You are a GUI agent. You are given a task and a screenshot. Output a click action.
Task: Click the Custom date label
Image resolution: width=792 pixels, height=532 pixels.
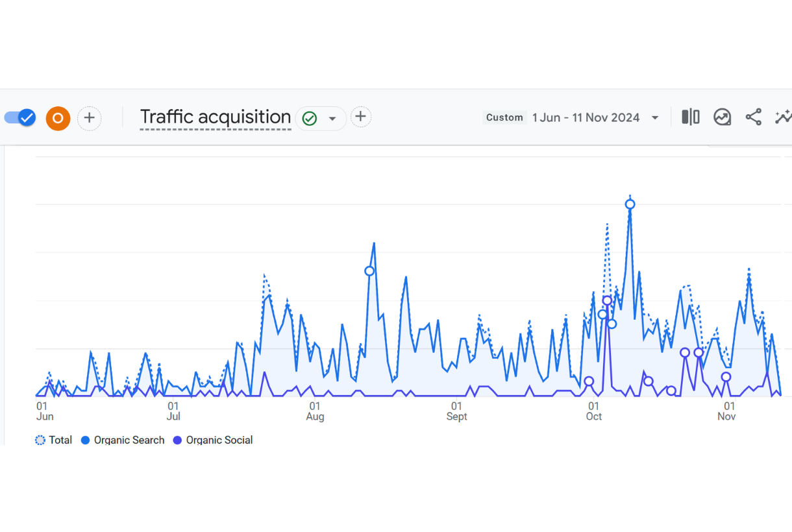click(504, 117)
